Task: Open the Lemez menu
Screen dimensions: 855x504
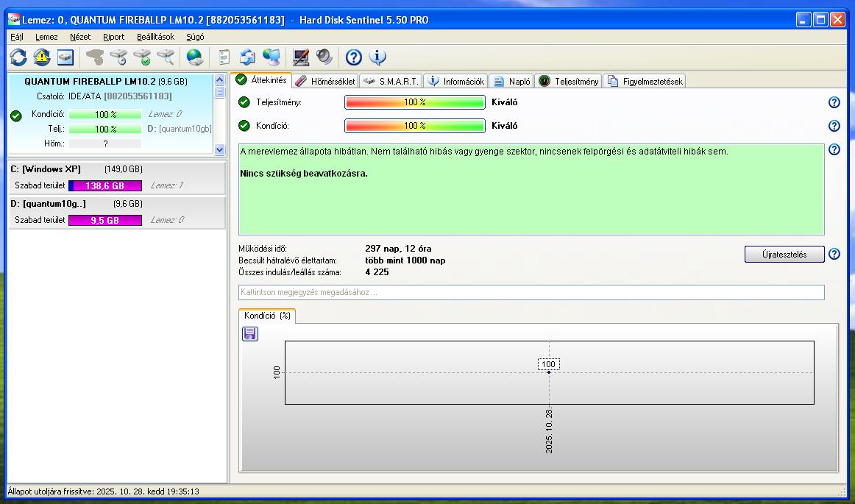Action: point(46,37)
